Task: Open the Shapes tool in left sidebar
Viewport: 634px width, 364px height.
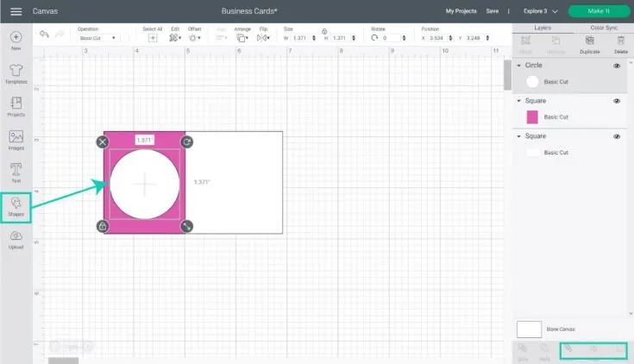Action: pyautogui.click(x=16, y=205)
